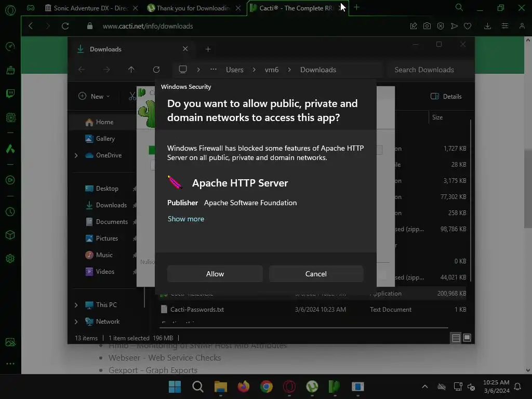Click the browser search tabs icon

459,7
